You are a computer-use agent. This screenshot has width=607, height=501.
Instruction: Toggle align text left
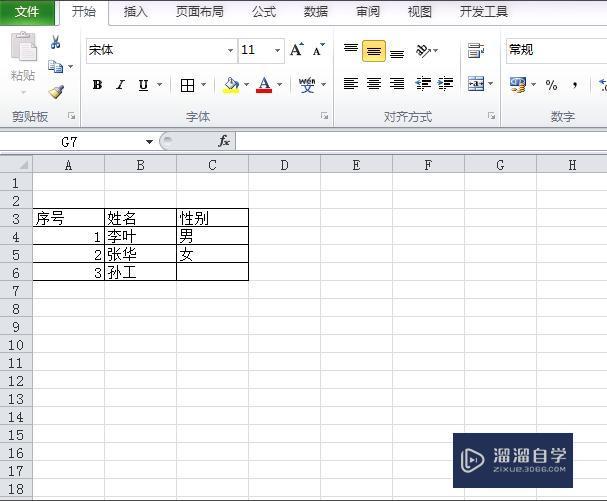351,83
